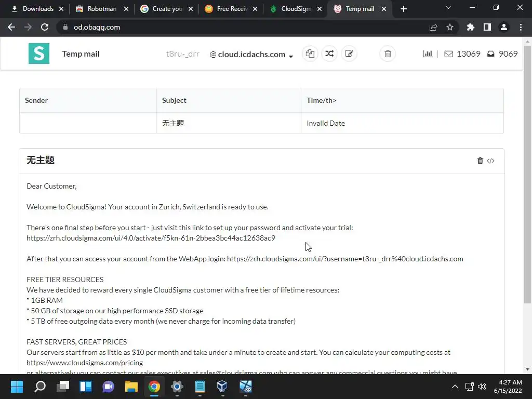Open clock showing 4:27 AM

point(508,387)
